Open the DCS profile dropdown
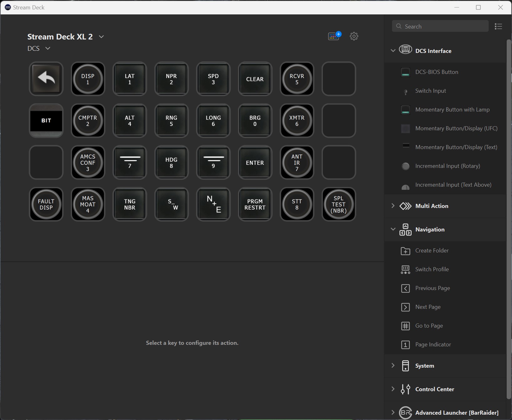512x420 pixels. [x=48, y=48]
